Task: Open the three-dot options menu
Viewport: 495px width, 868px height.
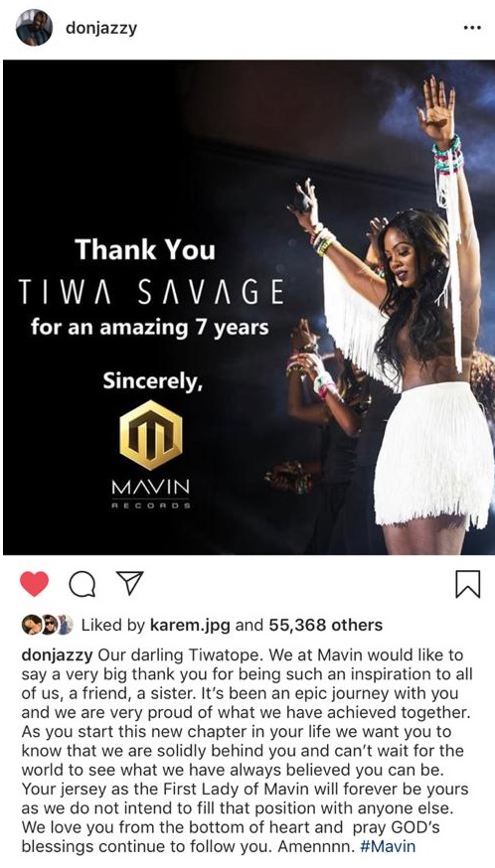Action: [472, 28]
